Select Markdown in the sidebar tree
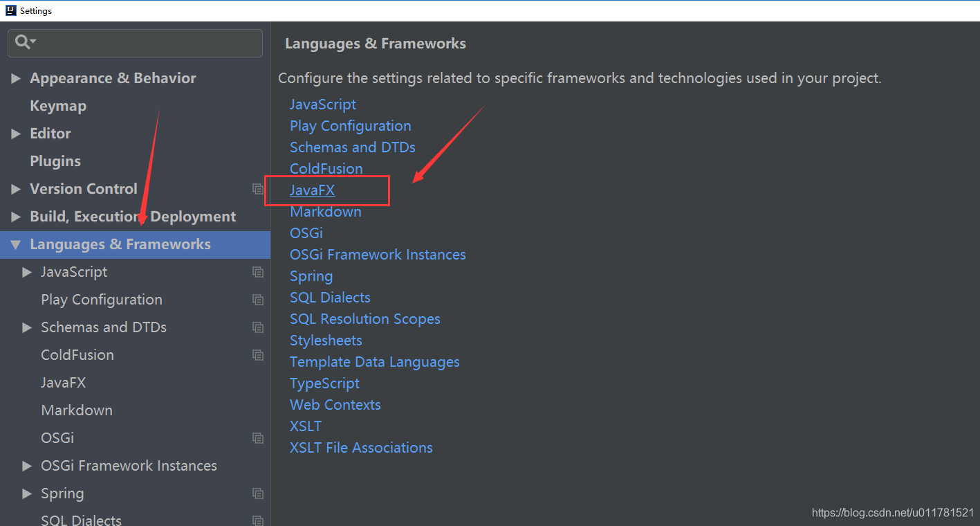This screenshot has width=980, height=526. tap(77, 410)
